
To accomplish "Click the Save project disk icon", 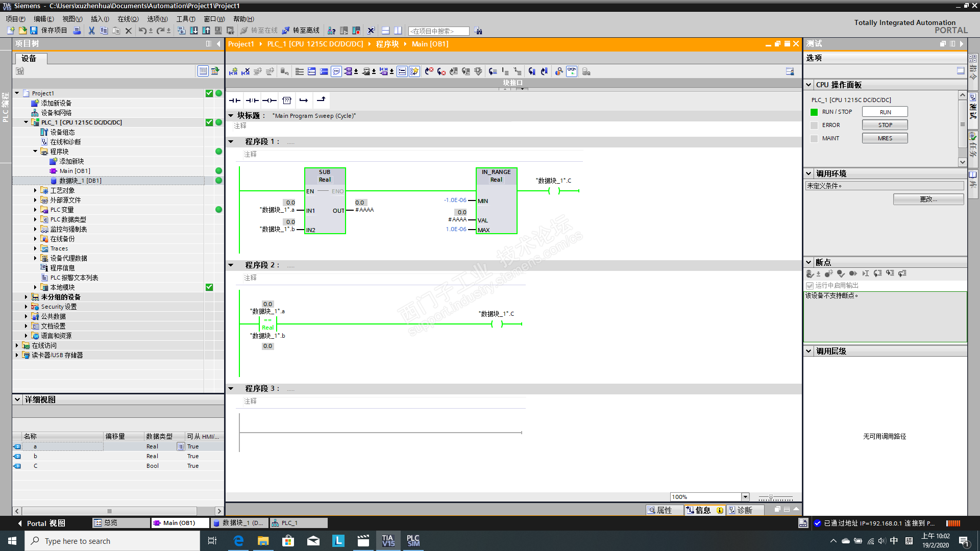I will click(x=34, y=31).
